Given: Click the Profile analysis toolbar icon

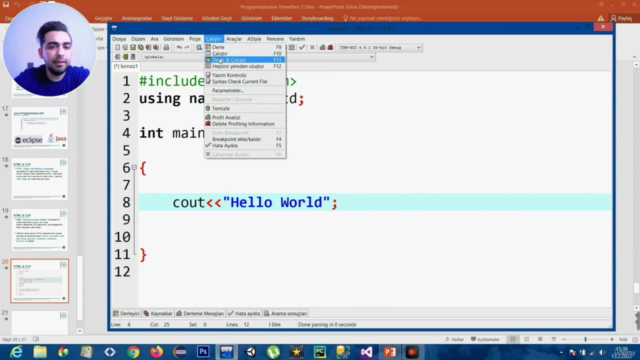Looking at the screenshot, I should 322,47.
